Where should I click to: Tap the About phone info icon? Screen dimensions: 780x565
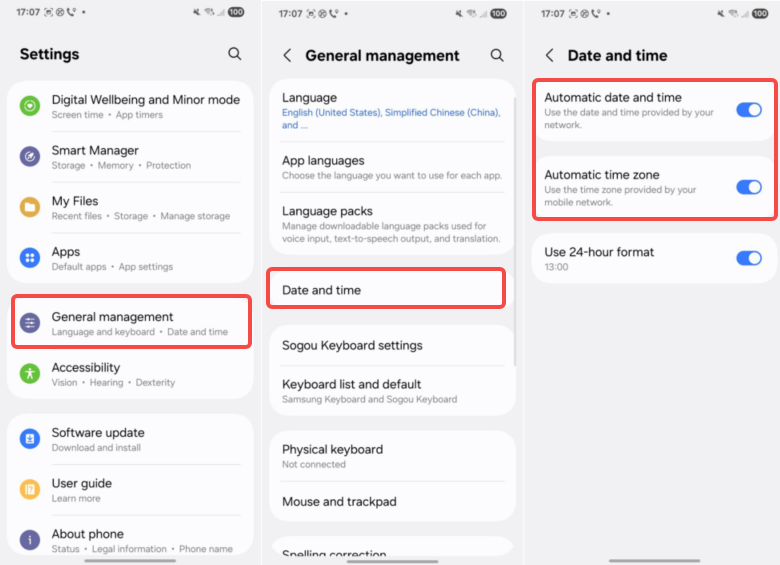tap(30, 540)
